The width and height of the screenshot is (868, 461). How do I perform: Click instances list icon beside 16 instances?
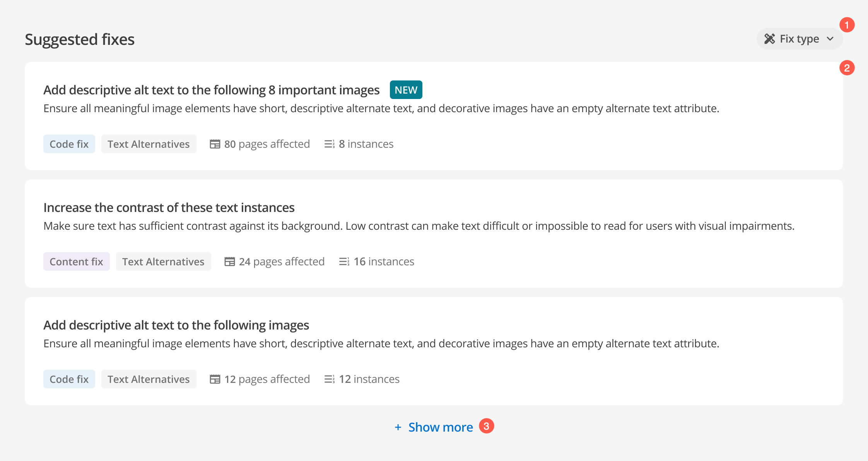coord(344,261)
